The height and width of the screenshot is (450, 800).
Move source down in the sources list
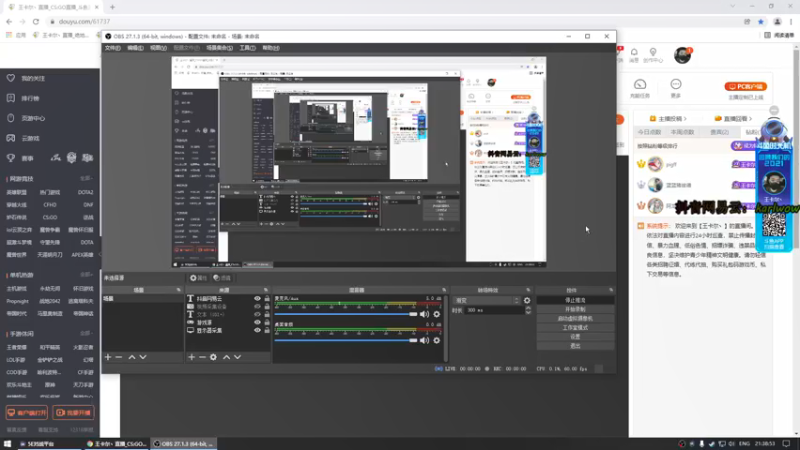coord(238,357)
